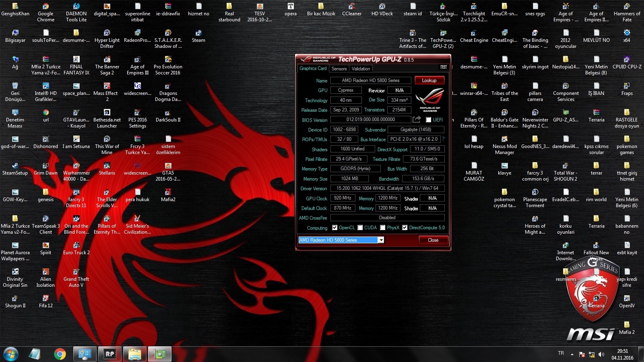Select the Dark Souls II desktop icon
Viewport: 644px width, 362px height.
click(168, 115)
